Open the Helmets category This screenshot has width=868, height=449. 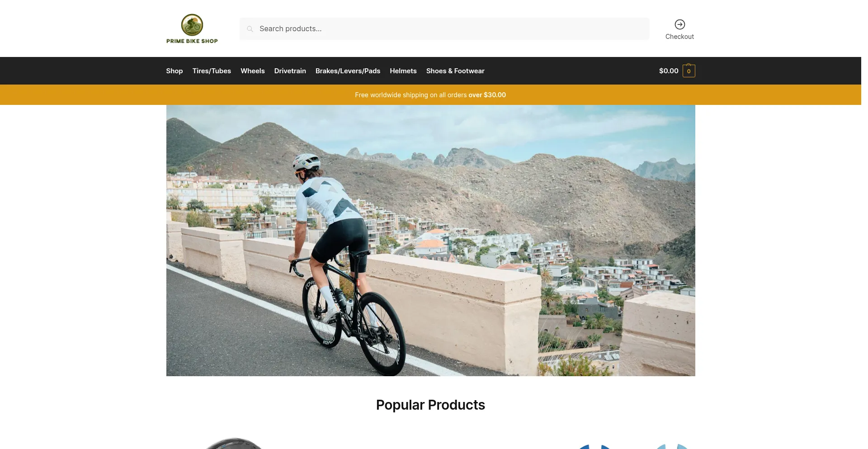[403, 71]
